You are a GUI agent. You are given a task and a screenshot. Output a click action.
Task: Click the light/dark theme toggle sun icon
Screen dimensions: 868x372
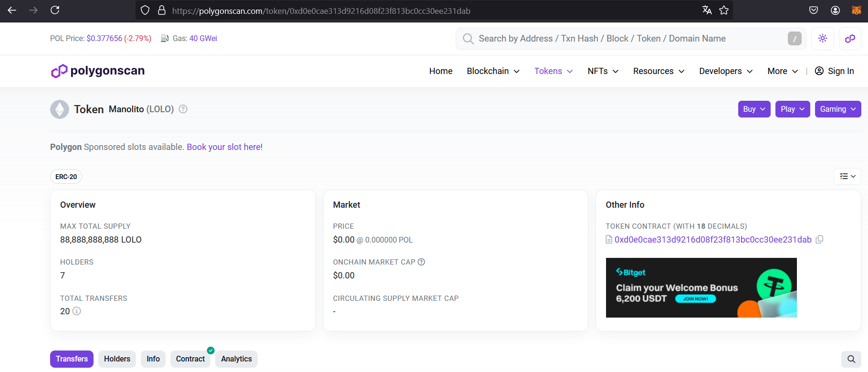point(822,39)
